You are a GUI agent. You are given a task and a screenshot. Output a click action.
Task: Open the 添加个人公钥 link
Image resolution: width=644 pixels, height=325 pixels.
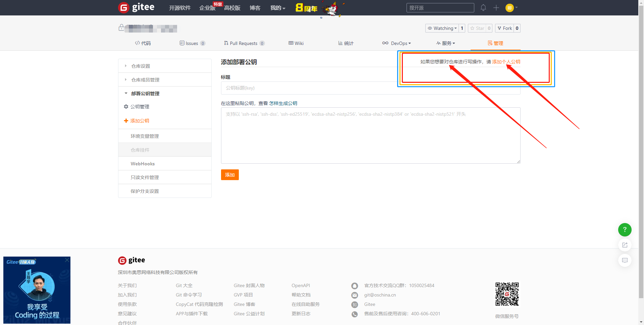pyautogui.click(x=506, y=62)
